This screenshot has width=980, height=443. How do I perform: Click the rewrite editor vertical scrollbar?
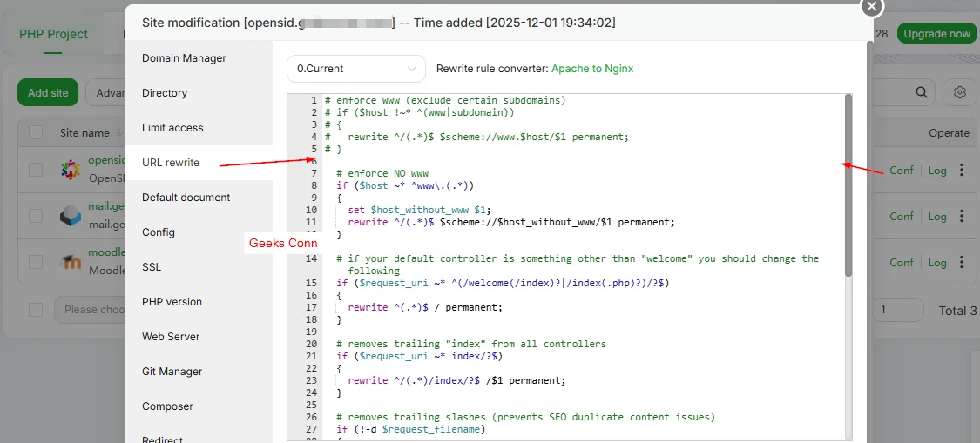pos(848,185)
